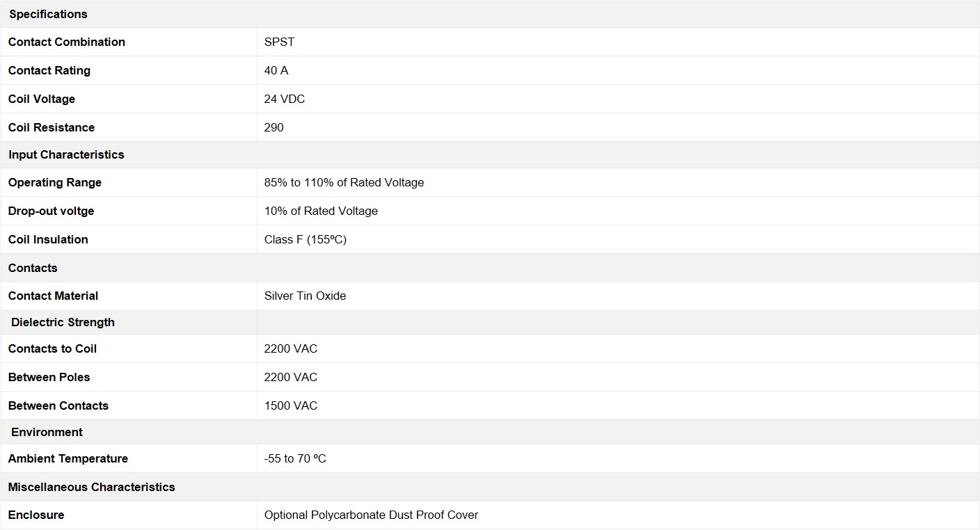
Task: Click the Dielectric Strength section header
Action: pyautogui.click(x=63, y=322)
